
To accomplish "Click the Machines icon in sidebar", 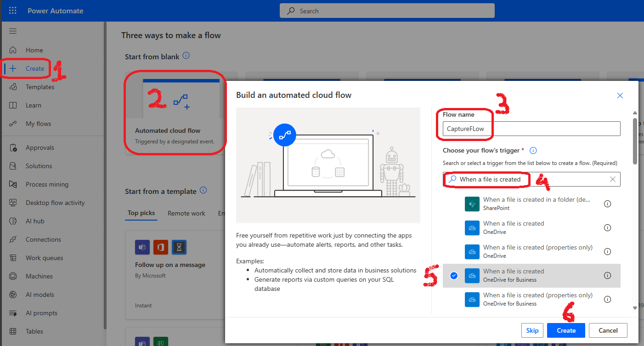I will (13, 276).
